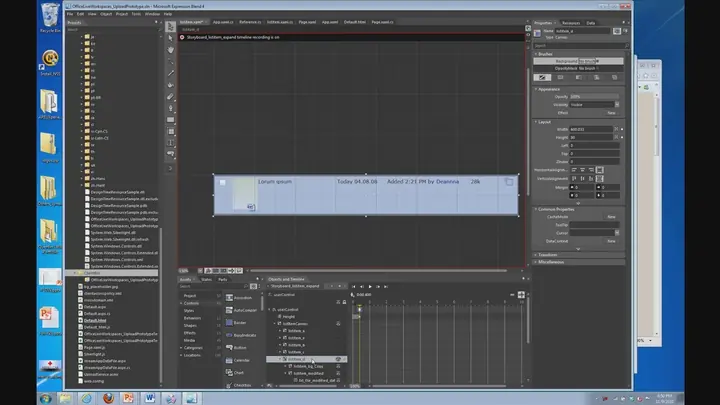Viewport: 720px width, 405px height.
Task: Select the Paint Bucket tool
Action: tap(170, 84)
